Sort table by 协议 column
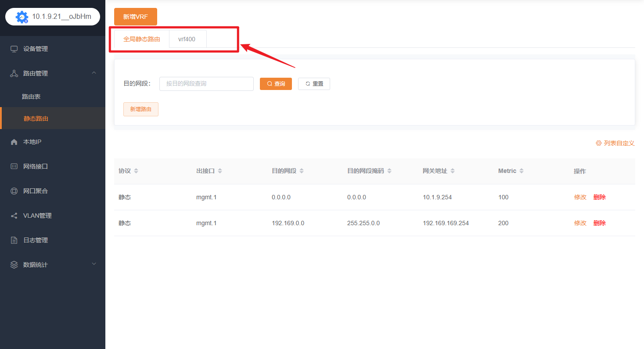 click(136, 171)
